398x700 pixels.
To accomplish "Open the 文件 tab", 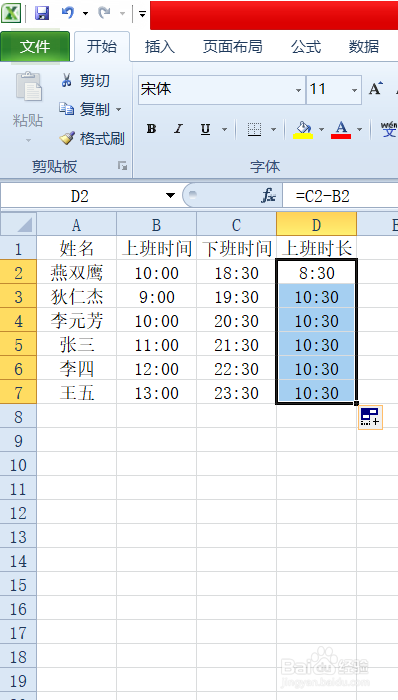I will tap(35, 46).
